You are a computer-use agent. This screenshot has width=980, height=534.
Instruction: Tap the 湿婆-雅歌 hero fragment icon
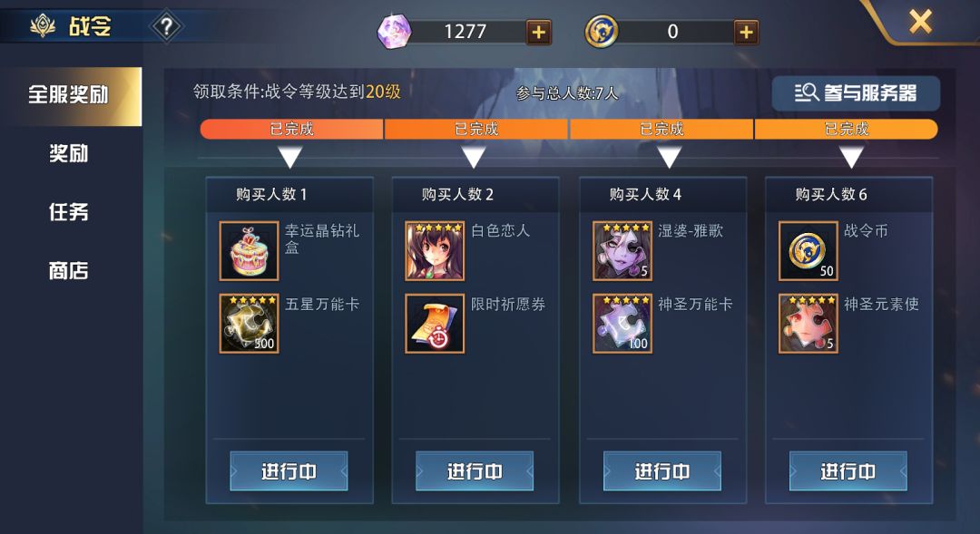point(622,250)
